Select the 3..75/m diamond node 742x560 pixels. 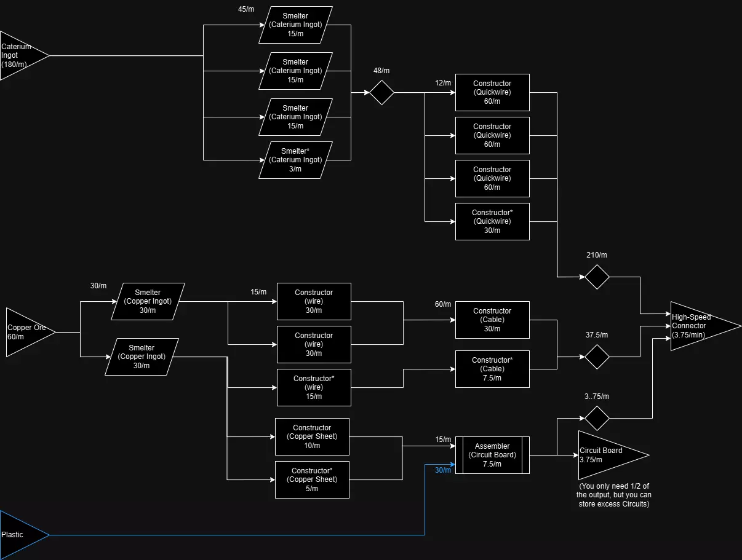(x=597, y=418)
